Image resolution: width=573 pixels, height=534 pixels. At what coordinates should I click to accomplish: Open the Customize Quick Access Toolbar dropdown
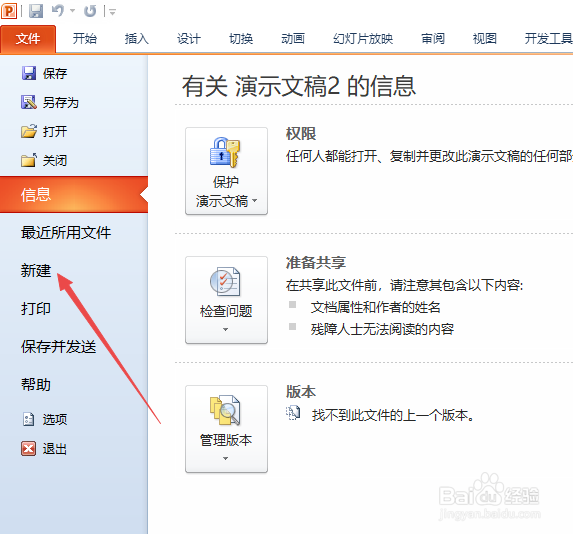coord(113,12)
